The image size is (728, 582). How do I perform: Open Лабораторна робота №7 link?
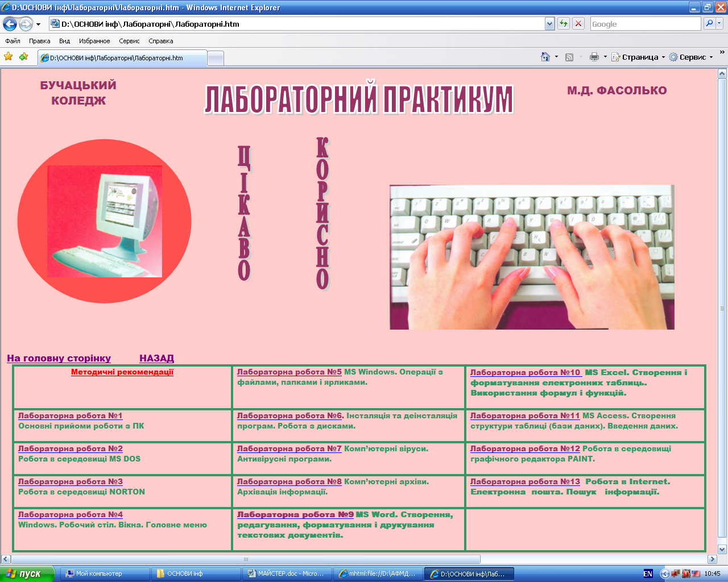click(x=289, y=448)
